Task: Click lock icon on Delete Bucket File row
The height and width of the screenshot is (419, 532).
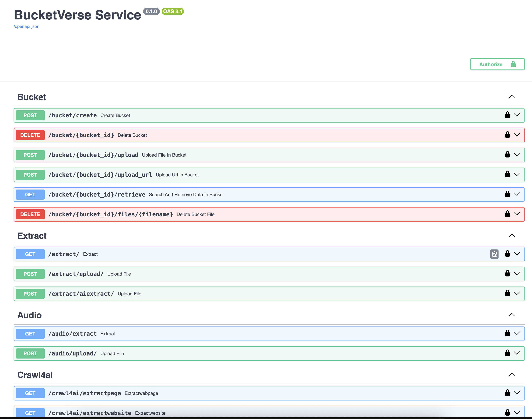Action: click(x=508, y=214)
